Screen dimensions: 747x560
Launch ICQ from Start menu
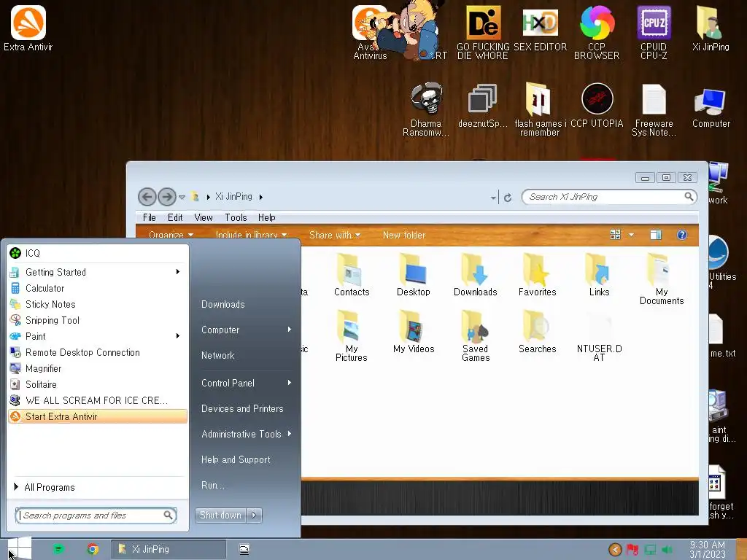pos(98,253)
